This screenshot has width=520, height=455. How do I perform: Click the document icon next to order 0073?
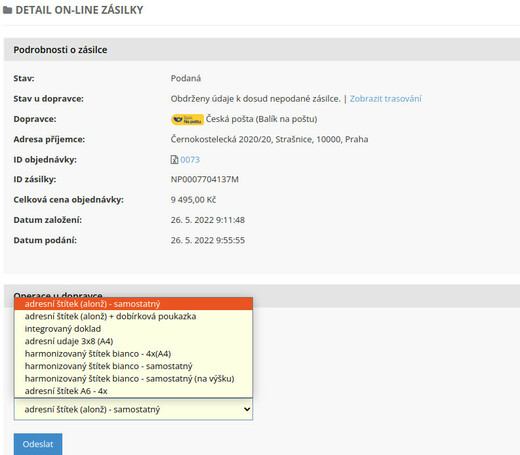[x=174, y=160]
